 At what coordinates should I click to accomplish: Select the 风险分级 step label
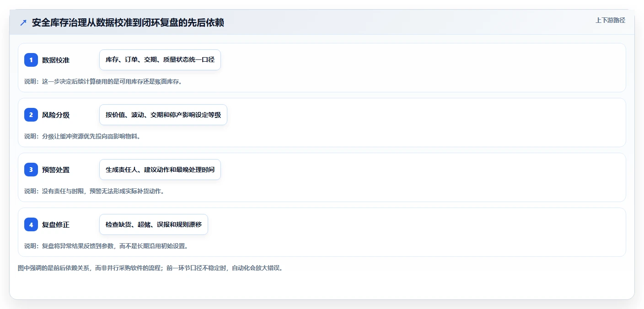(x=56, y=115)
